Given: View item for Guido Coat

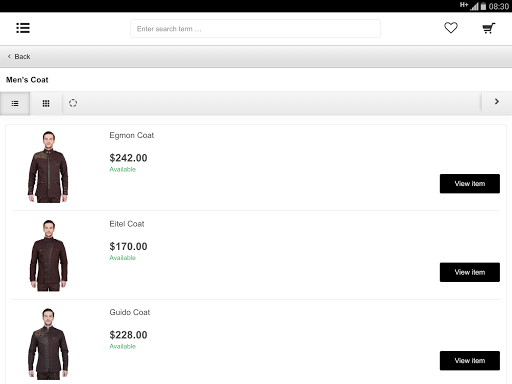Looking at the screenshot, I should [x=470, y=361].
